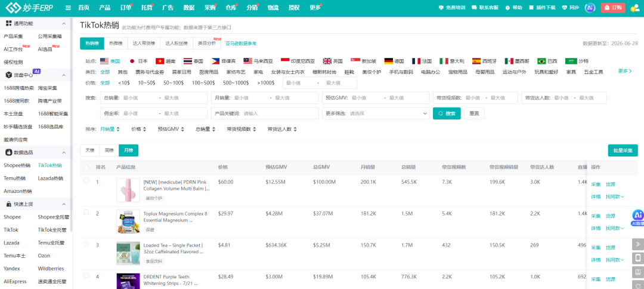Click the double-arrow collapse floating button
The width and height of the screenshot is (644, 289).
click(638, 244)
